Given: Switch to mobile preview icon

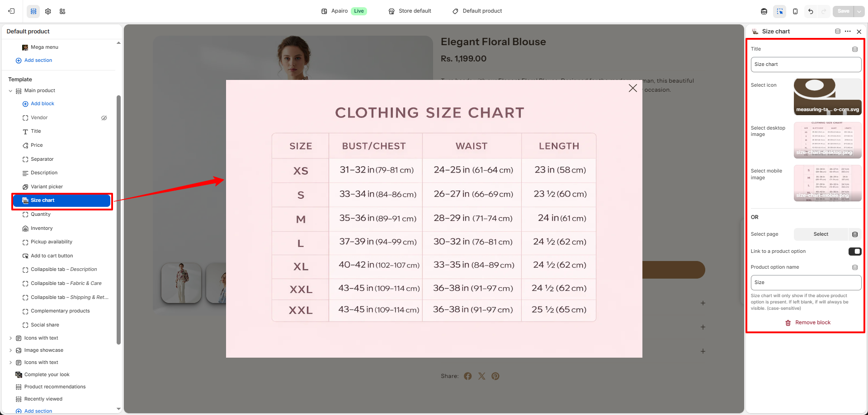Looking at the screenshot, I should point(795,11).
